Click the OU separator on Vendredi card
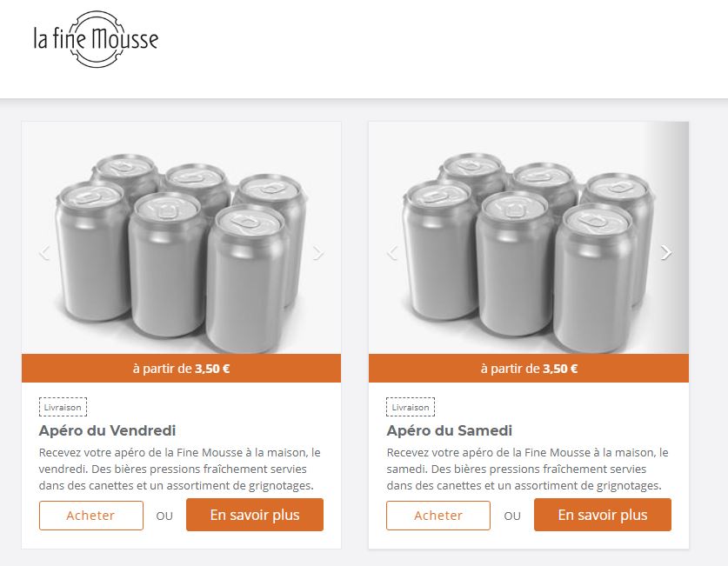 164,516
